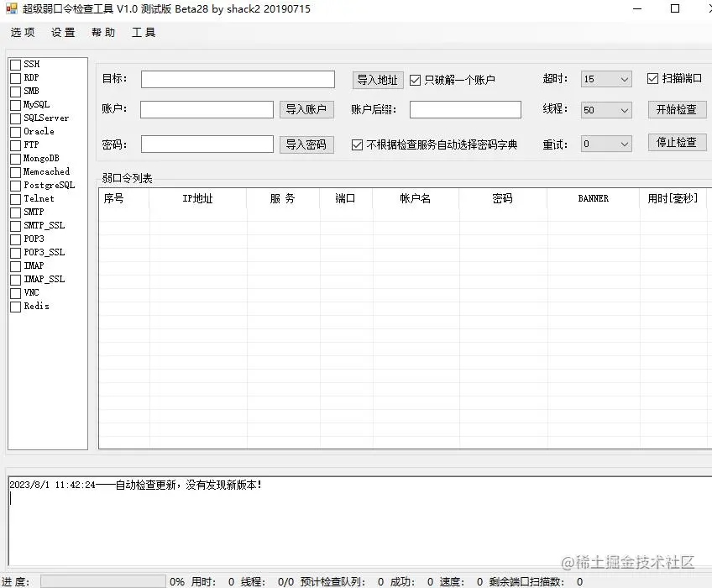712x588 pixels.
Task: Open the 超时 dropdown showing 15
Action: point(606,79)
